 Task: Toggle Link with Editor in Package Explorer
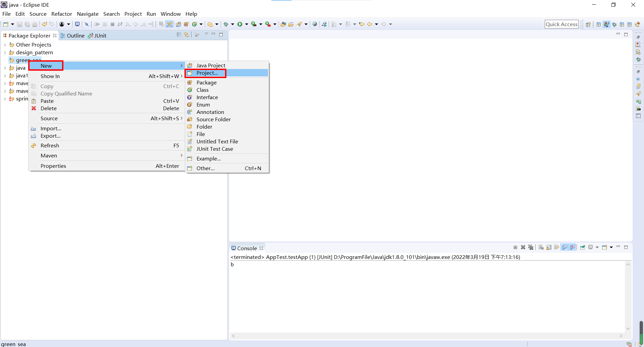(x=186, y=34)
